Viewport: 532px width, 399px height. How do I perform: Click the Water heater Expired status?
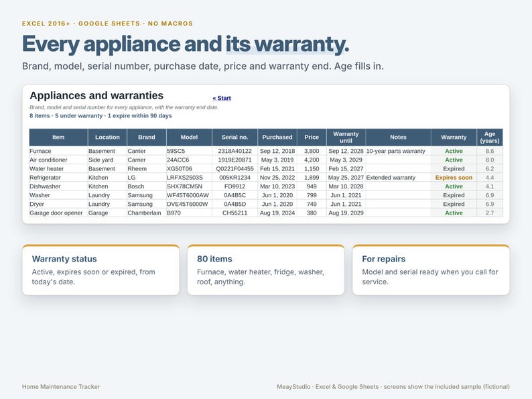click(x=454, y=169)
